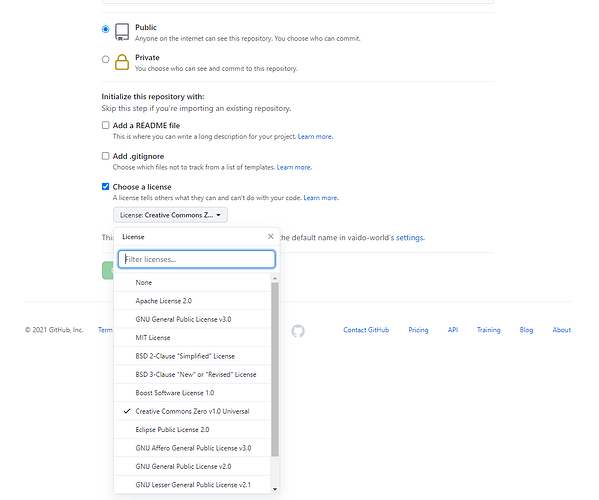Uncheck the Choose a license checkbox
Viewport: 599px width, 500px height.
(x=105, y=186)
